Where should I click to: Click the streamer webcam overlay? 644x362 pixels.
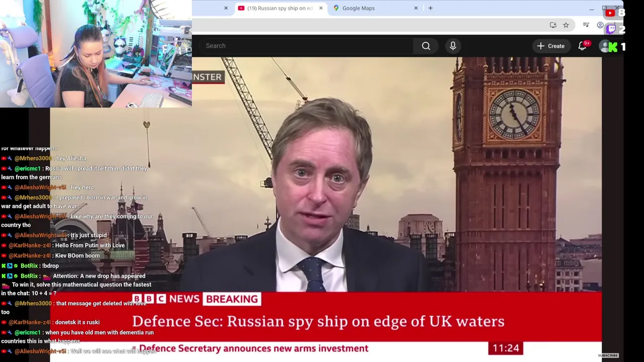(96, 54)
